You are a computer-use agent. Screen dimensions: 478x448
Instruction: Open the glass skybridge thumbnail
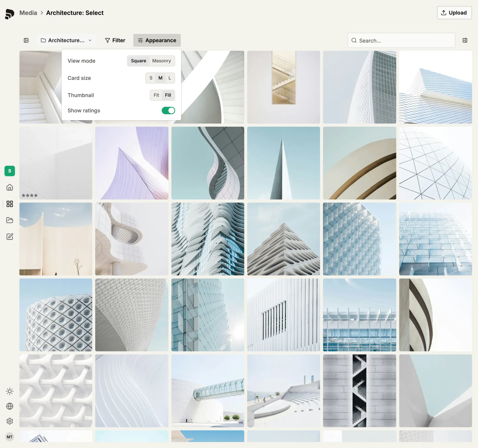point(208,391)
